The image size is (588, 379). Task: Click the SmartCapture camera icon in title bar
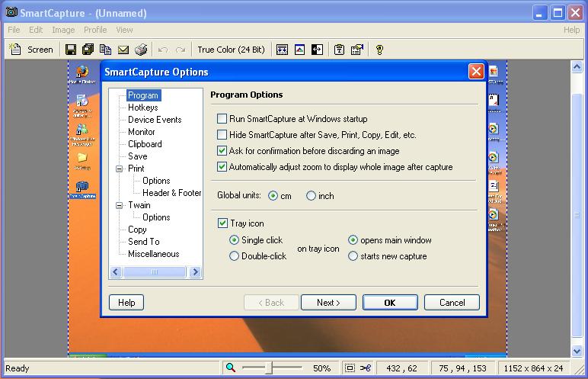coord(11,12)
